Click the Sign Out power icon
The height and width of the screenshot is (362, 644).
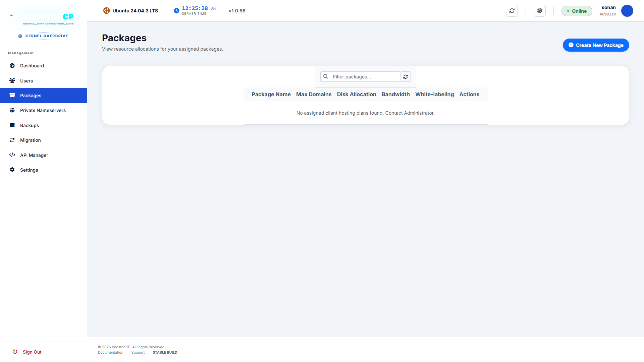(15, 352)
